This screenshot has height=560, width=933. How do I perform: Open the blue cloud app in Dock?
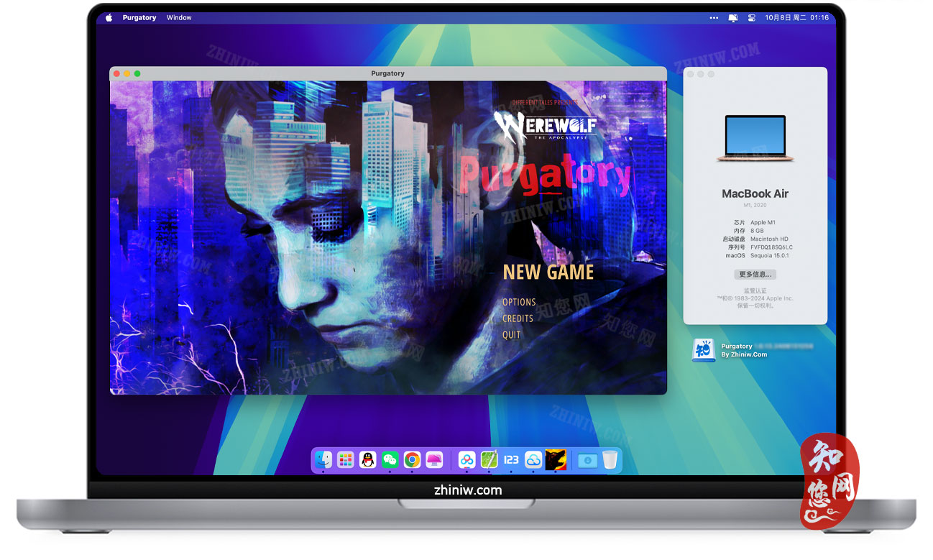(533, 459)
